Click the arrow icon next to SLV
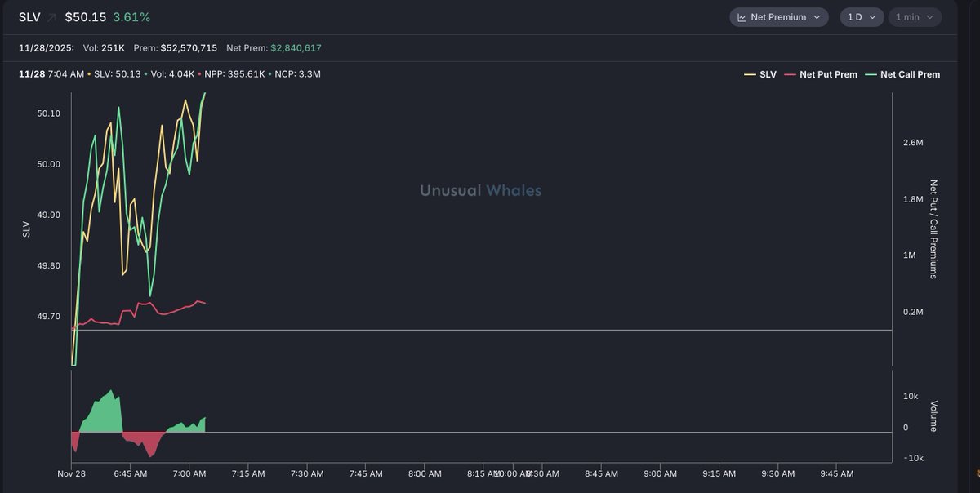 coord(52,17)
